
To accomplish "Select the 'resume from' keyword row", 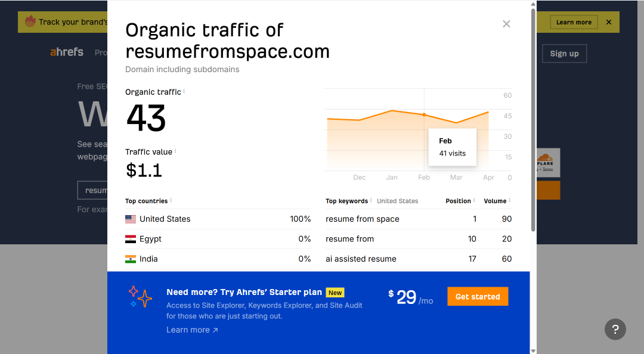I will coord(419,239).
